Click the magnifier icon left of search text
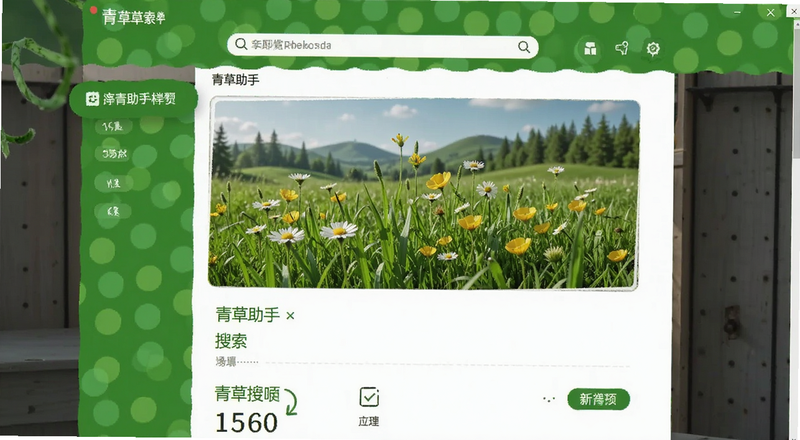800x440 pixels. [241, 44]
